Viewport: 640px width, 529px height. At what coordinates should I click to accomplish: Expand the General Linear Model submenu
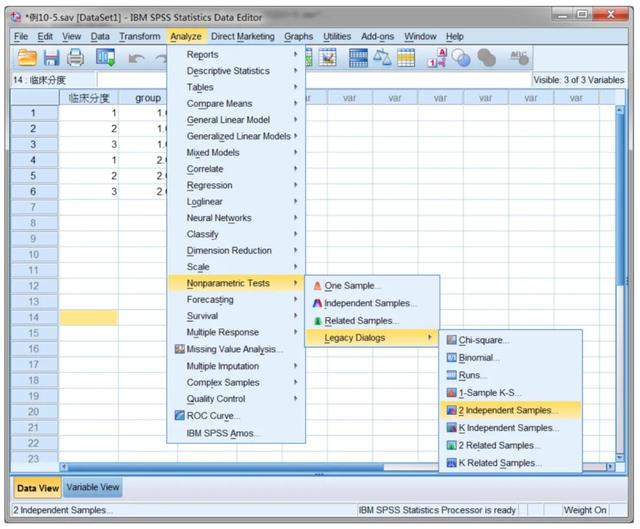tap(236, 120)
